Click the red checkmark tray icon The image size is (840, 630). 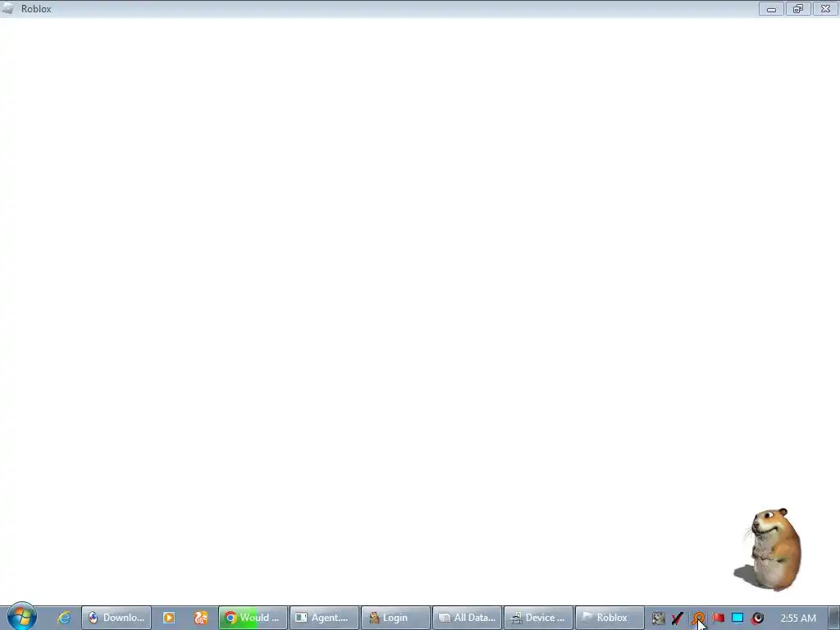pyautogui.click(x=677, y=619)
